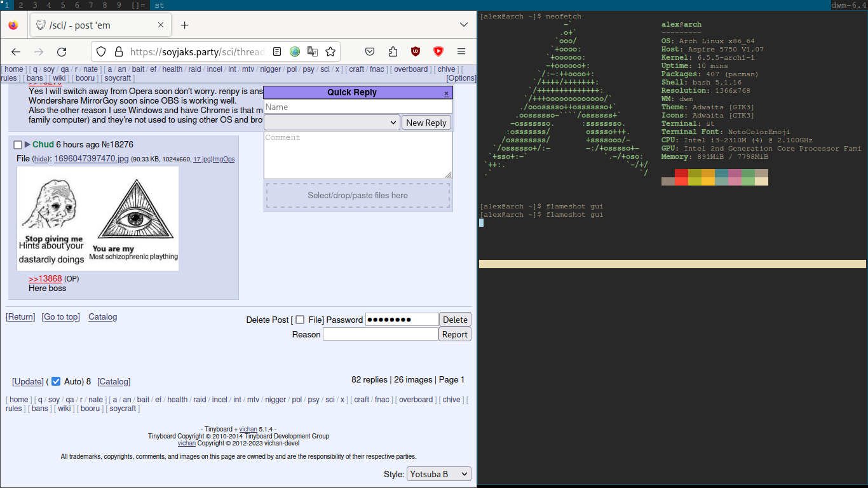Open tracking protection shield in address bar

pyautogui.click(x=102, y=52)
